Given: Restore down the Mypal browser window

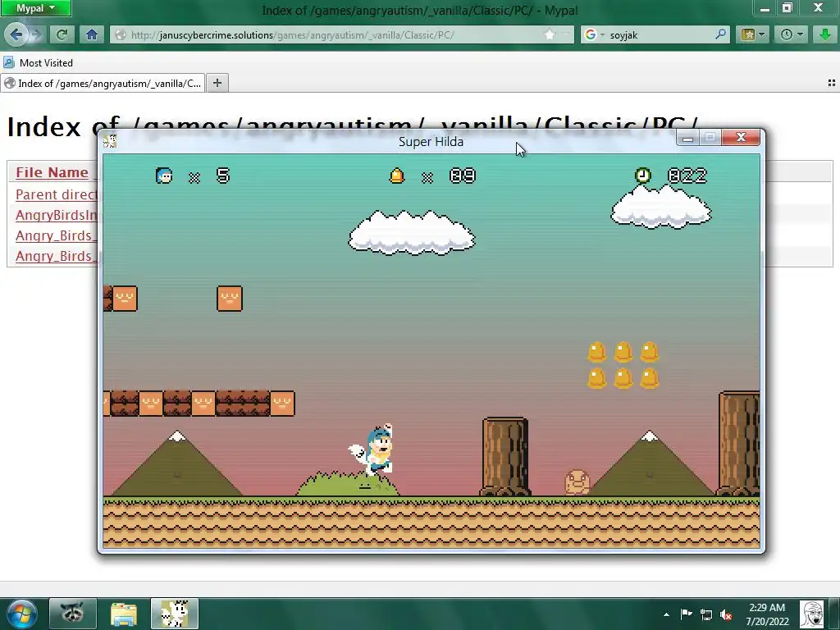Looking at the screenshot, I should pyautogui.click(x=787, y=8).
